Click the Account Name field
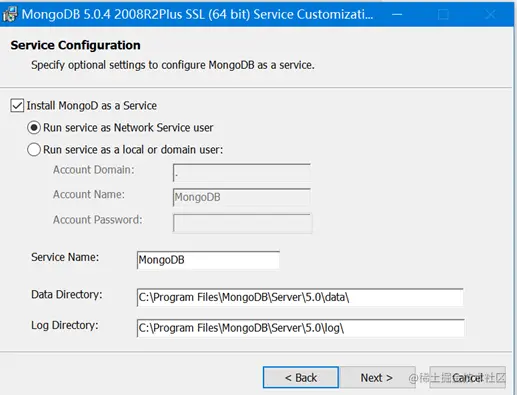Viewport: 518px width, 396px height. pos(242,197)
